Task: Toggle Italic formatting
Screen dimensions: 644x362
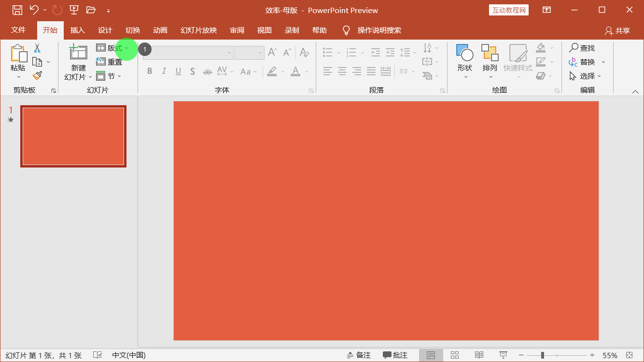Action: click(164, 71)
